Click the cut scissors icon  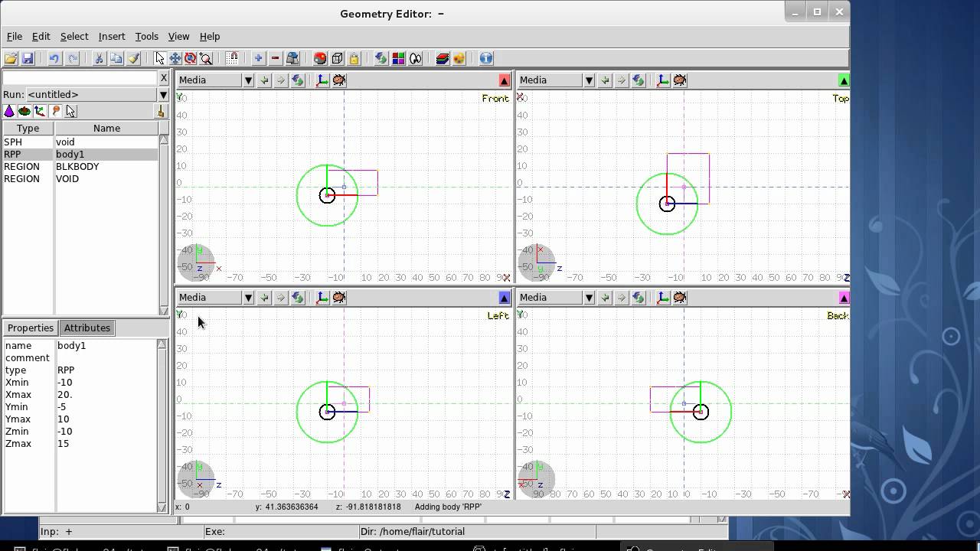(x=99, y=58)
